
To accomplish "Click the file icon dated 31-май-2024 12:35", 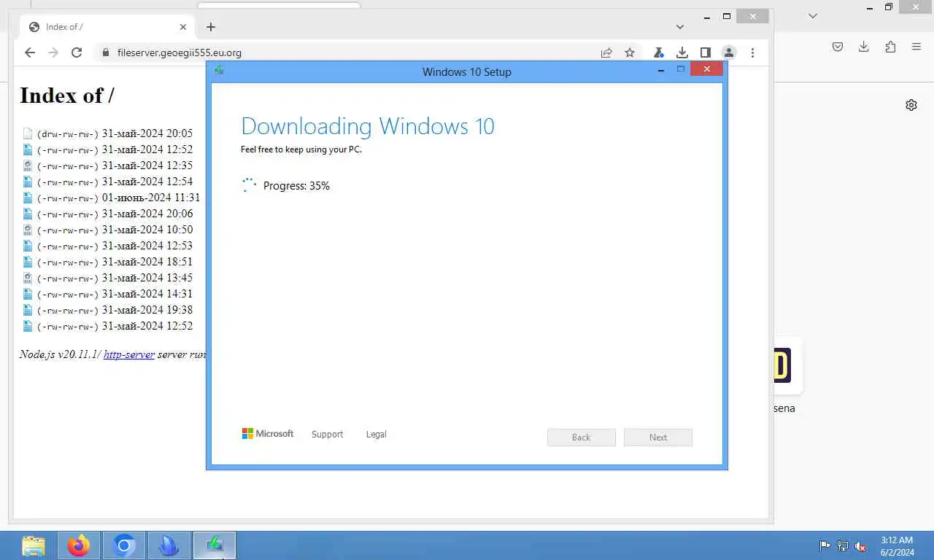I will (x=28, y=166).
